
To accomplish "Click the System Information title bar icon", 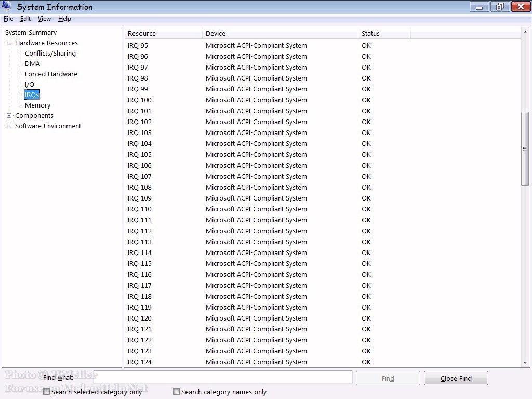I will pos(6,6).
